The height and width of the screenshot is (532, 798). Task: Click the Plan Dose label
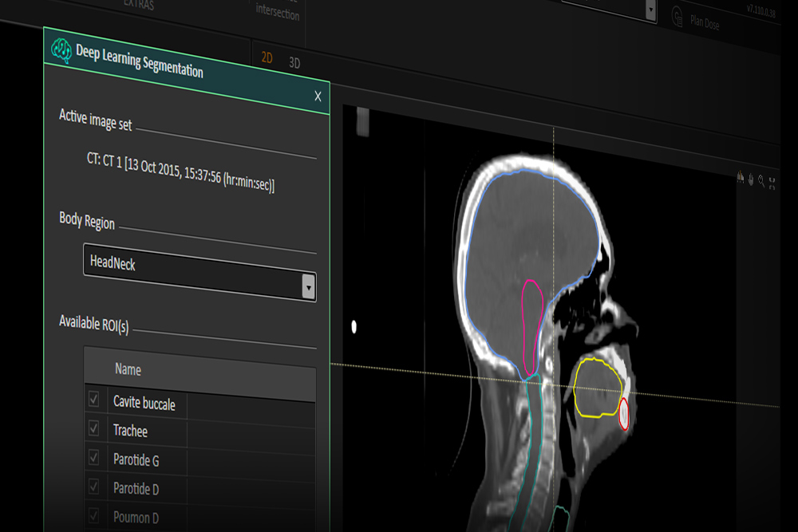705,23
